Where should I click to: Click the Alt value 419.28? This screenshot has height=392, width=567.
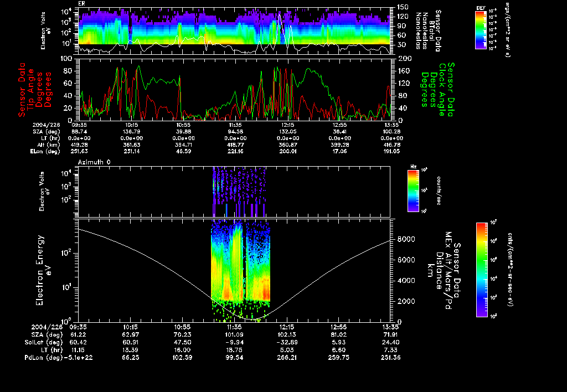click(80, 145)
